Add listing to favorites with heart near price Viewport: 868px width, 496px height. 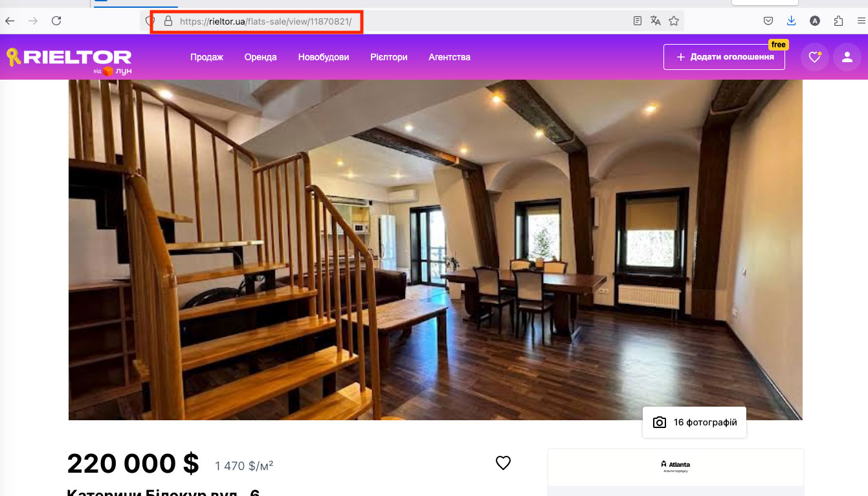[x=503, y=462]
